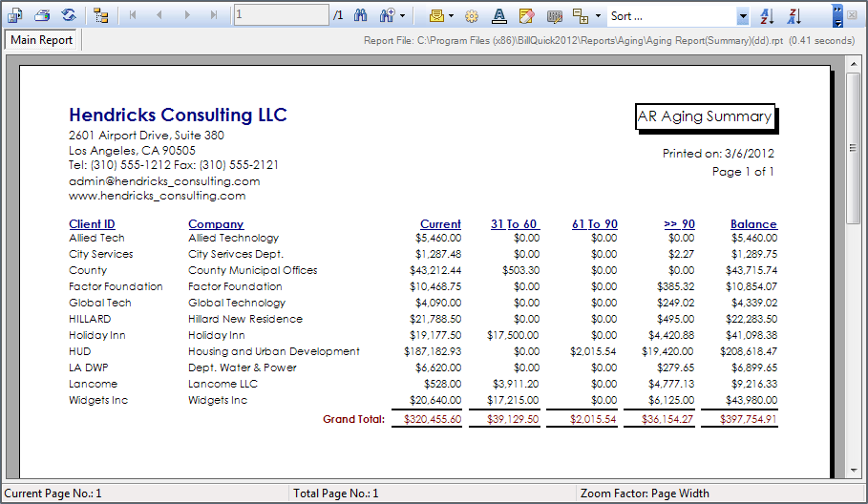Click the >> 90 column header
Screen dimensions: 868x504
pyautogui.click(x=679, y=224)
